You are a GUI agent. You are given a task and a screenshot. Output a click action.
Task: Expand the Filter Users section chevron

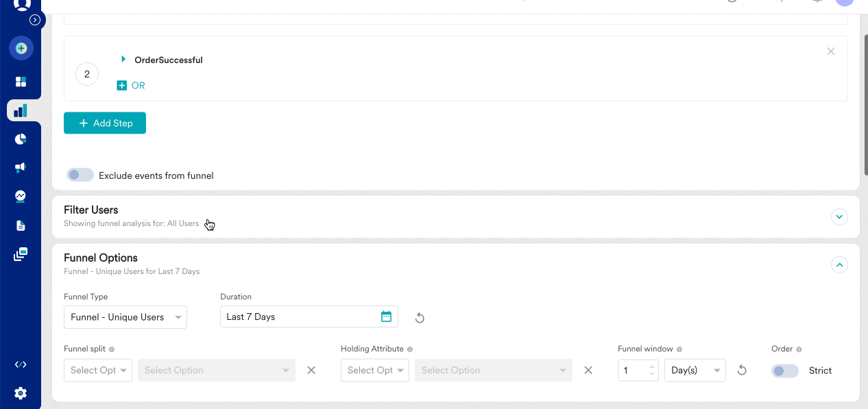(839, 217)
